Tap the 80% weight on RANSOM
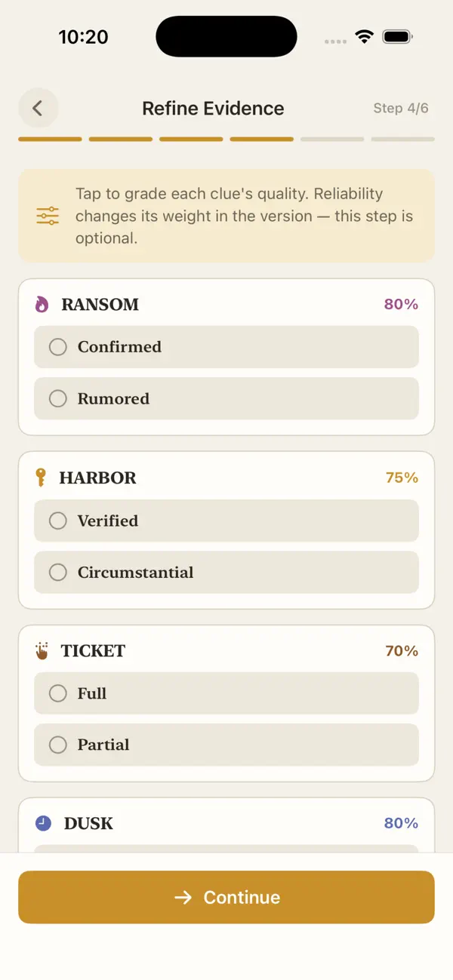The image size is (453, 980). point(401,304)
